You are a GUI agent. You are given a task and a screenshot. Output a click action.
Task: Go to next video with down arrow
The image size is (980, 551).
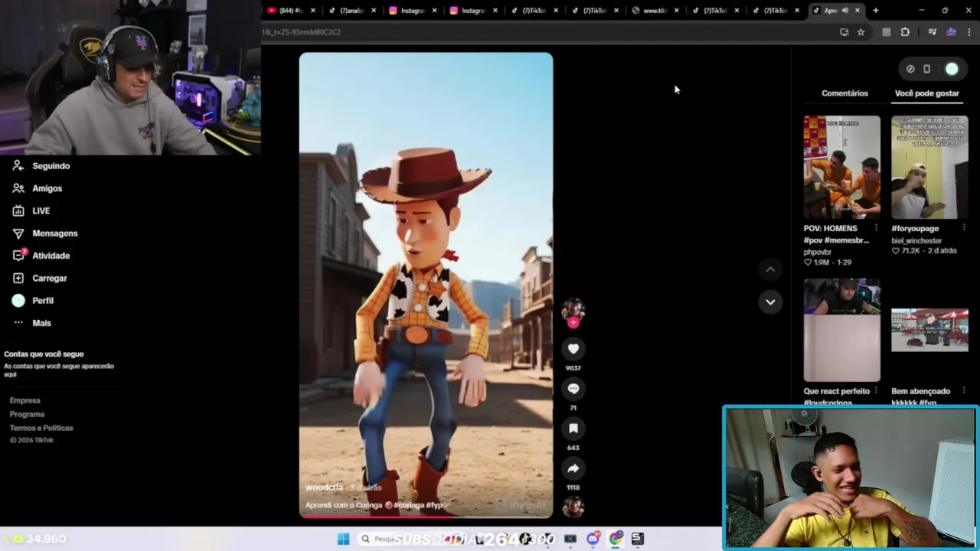click(770, 302)
